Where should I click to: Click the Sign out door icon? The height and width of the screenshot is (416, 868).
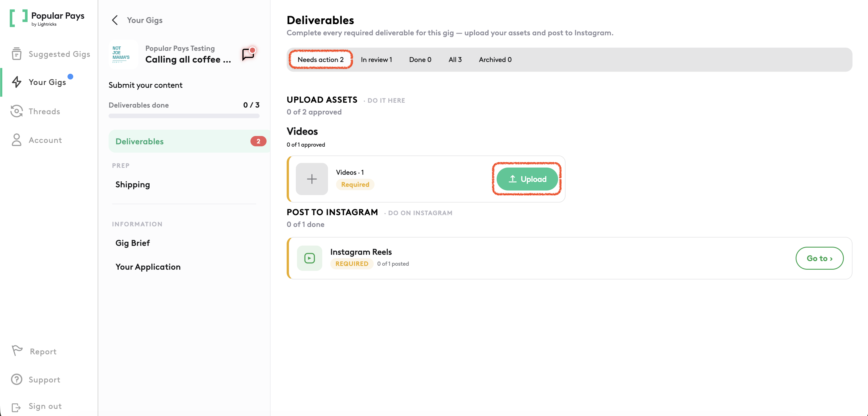[16, 407]
